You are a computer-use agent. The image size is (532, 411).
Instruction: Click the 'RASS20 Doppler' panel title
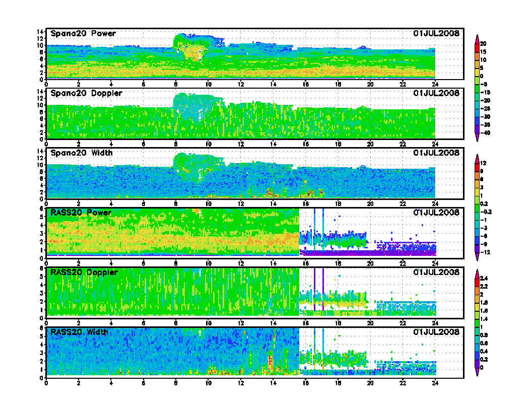84,272
